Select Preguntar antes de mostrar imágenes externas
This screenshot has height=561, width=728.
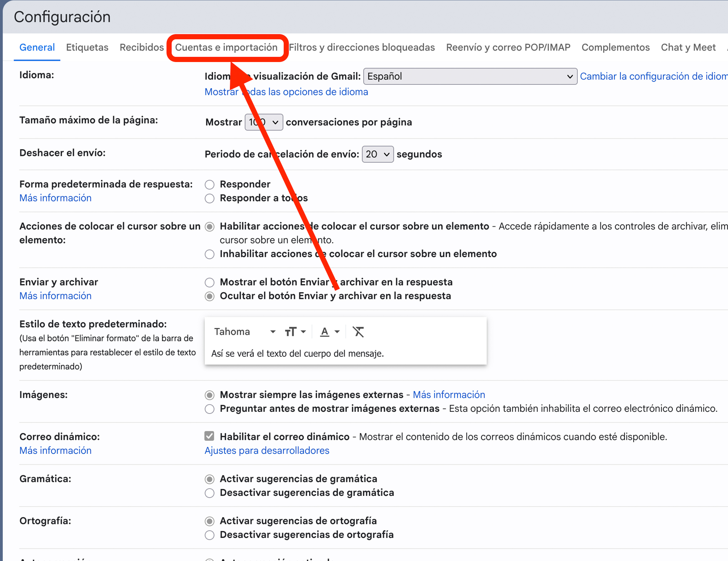[x=209, y=409]
